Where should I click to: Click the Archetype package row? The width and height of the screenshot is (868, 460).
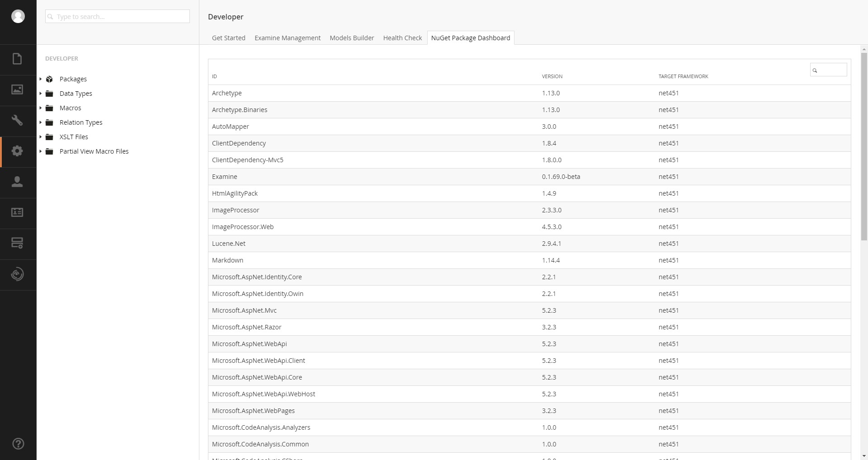[529, 93]
